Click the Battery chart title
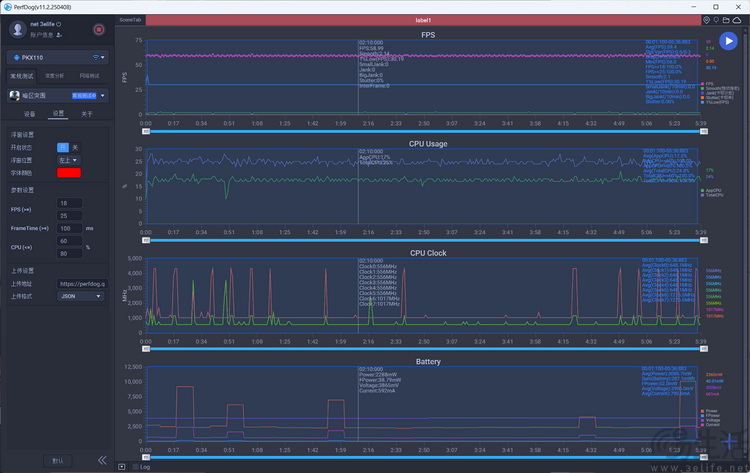This screenshot has height=473, width=750. tap(428, 362)
